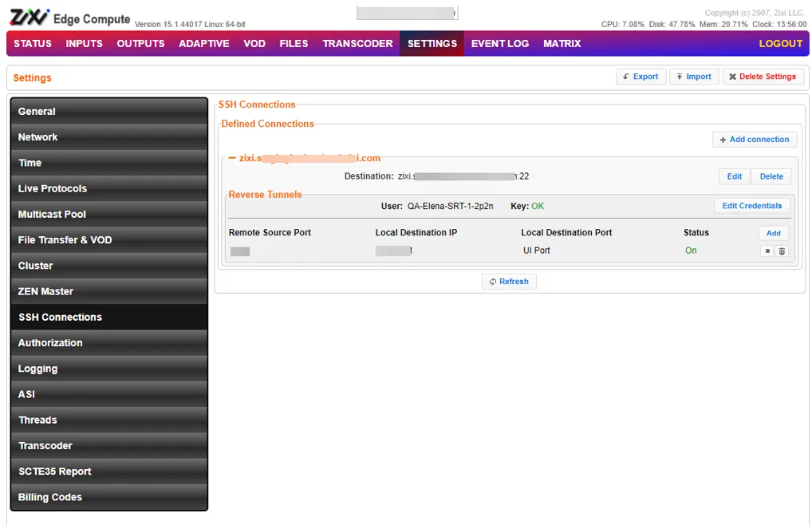
Task: Open SCTE35 Report settings
Action: tap(108, 472)
